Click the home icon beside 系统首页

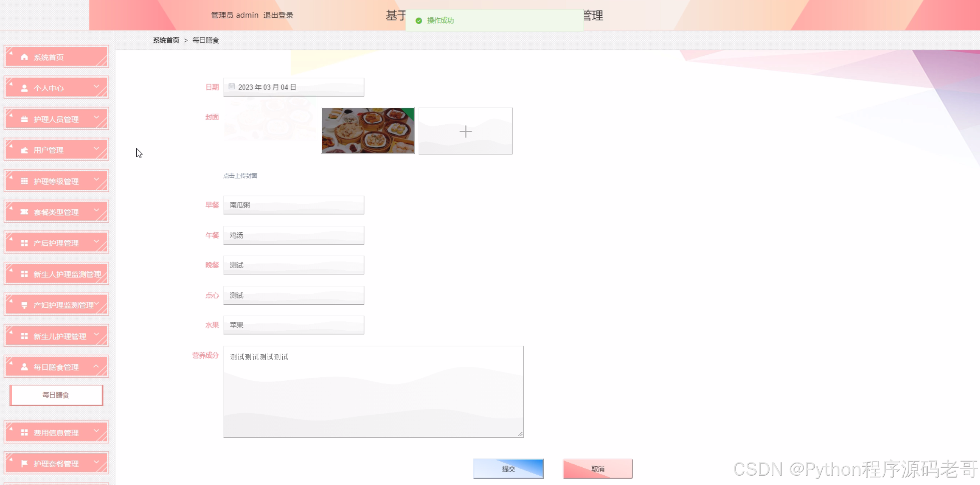[x=24, y=57]
